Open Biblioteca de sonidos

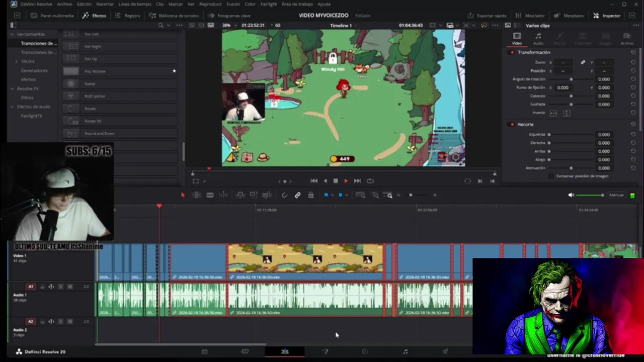point(174,16)
